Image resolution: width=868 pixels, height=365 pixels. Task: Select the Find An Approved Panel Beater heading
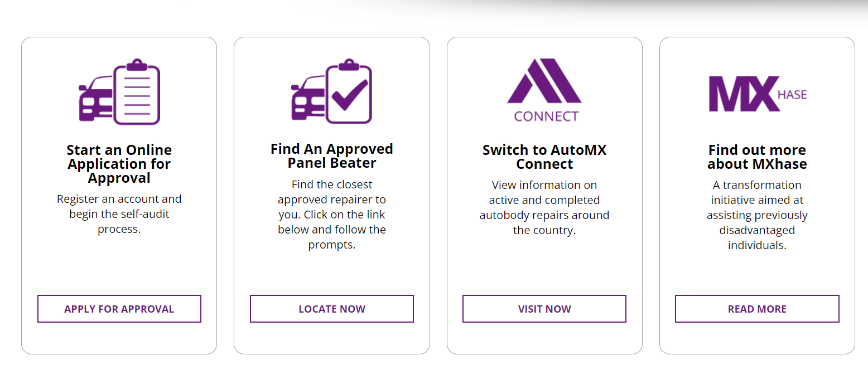(x=331, y=156)
